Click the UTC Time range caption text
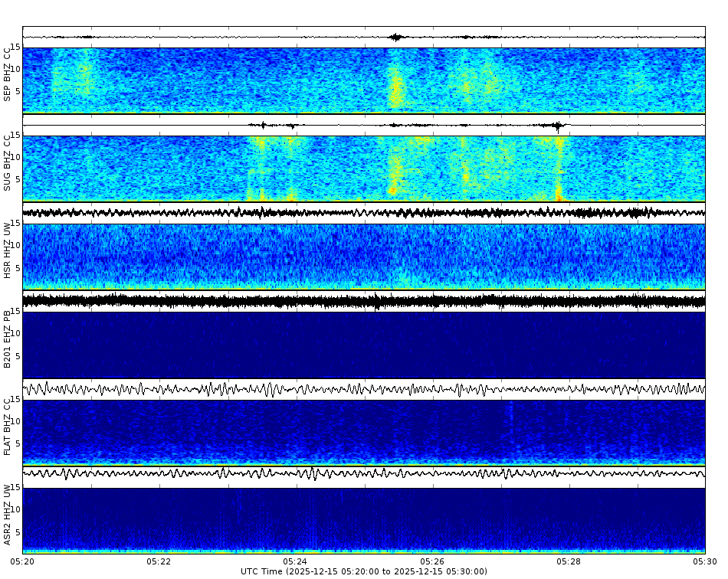 364,571
